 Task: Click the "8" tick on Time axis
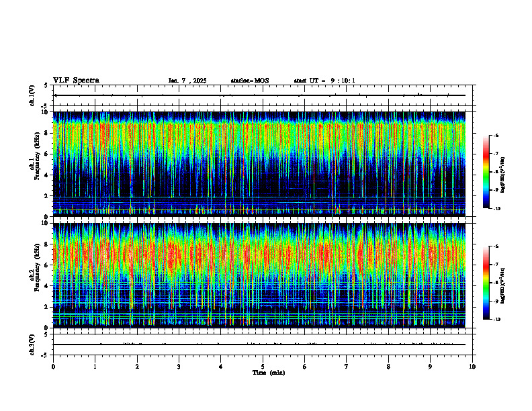[388, 367]
